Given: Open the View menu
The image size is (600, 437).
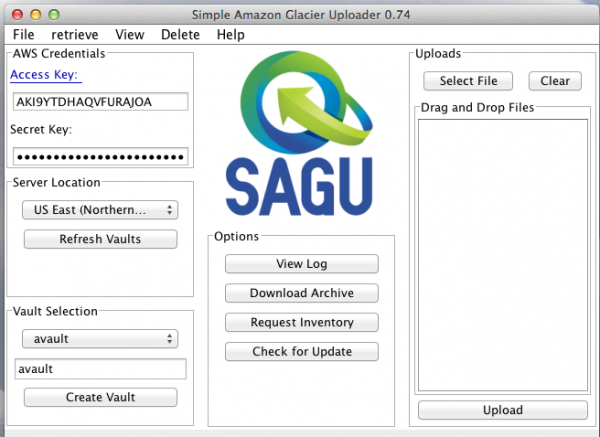Looking at the screenshot, I should (x=130, y=34).
